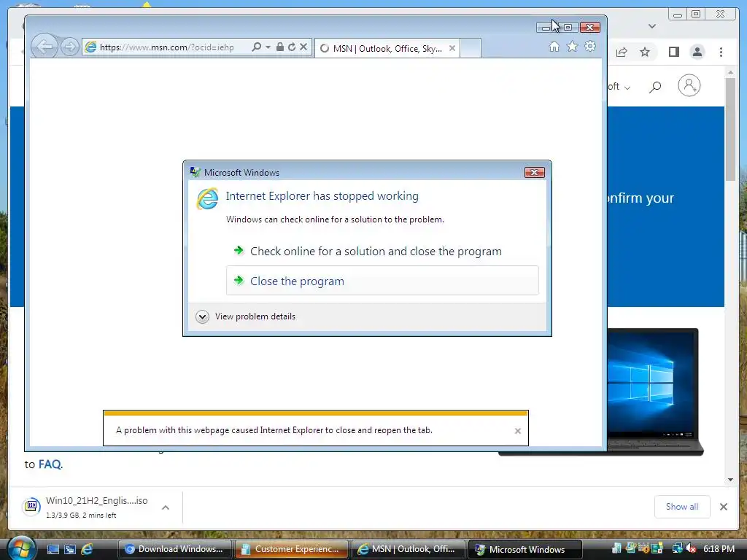Open a new tab in Internet Explorer
Image resolution: width=747 pixels, height=560 pixels.
pos(471,48)
